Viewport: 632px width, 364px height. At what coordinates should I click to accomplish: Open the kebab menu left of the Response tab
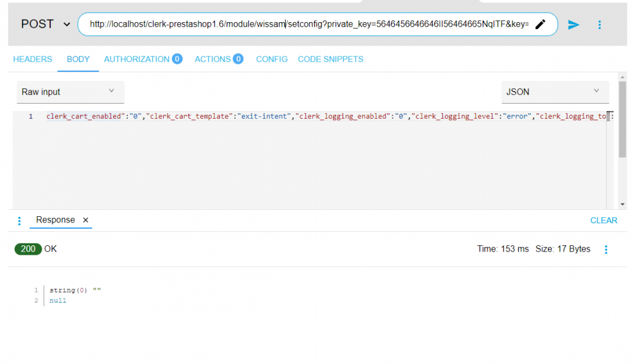[x=19, y=220]
